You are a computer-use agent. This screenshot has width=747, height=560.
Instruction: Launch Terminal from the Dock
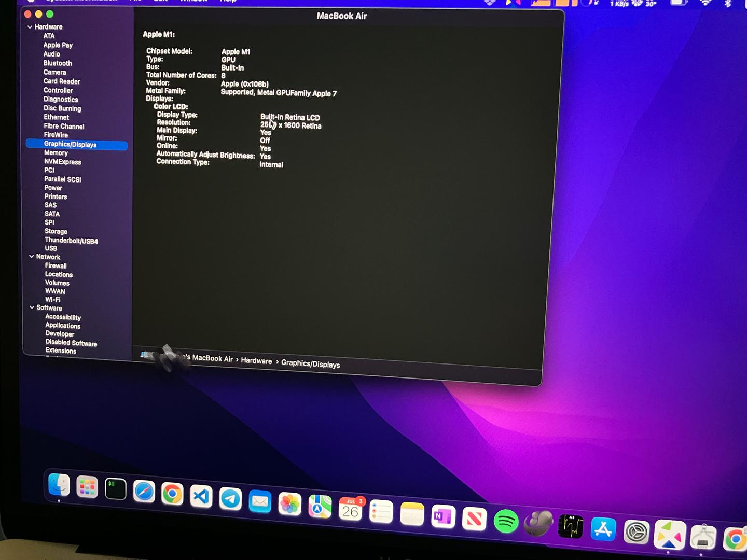tap(115, 489)
